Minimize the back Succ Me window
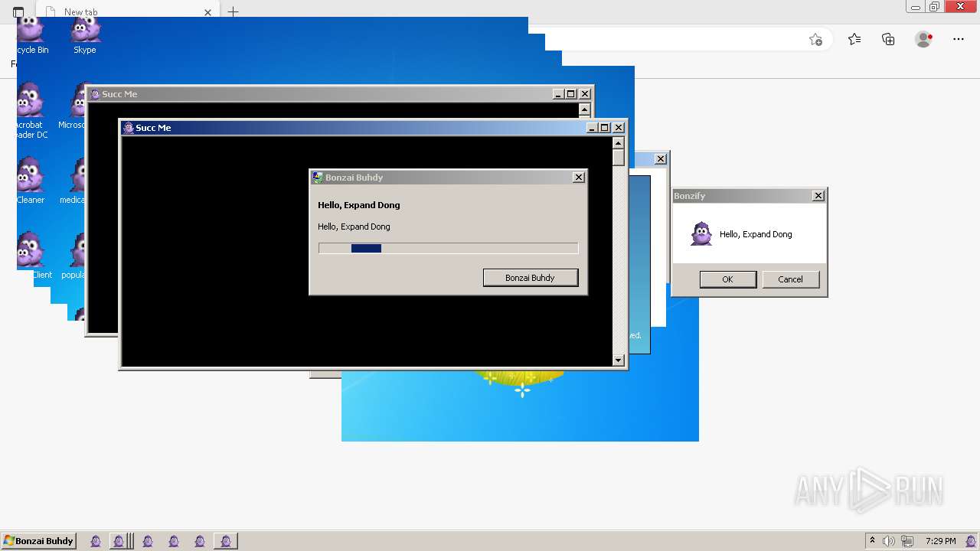Screen dimensions: 980x551 tap(558, 94)
